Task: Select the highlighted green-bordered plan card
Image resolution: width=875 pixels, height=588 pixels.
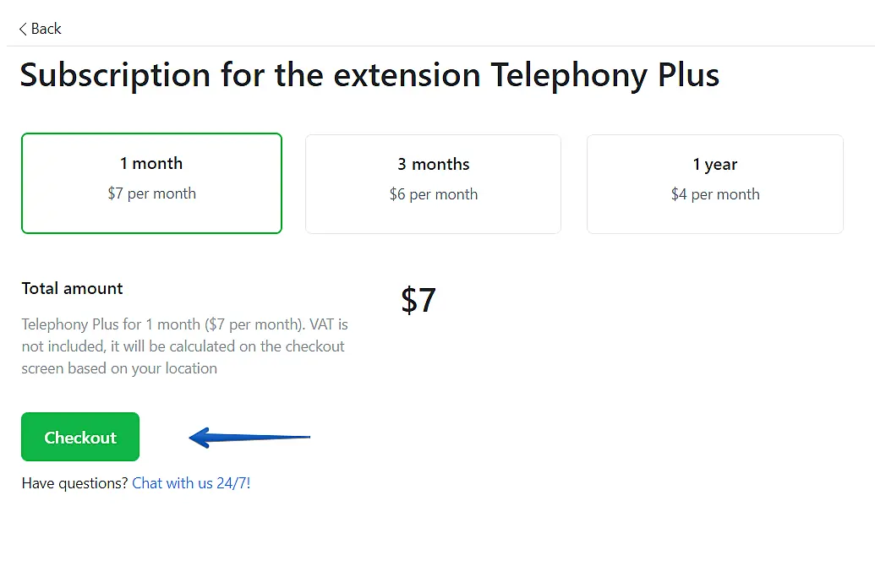Action: tap(151, 182)
